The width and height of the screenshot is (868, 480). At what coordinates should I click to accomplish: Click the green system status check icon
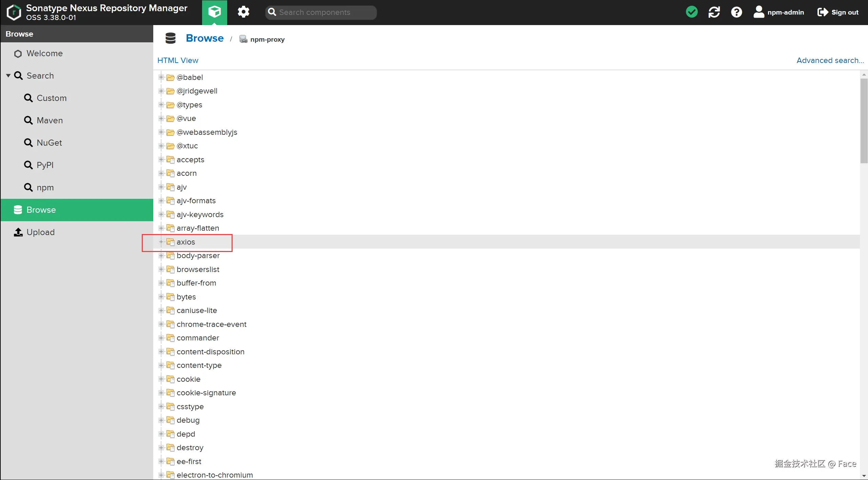coord(691,12)
